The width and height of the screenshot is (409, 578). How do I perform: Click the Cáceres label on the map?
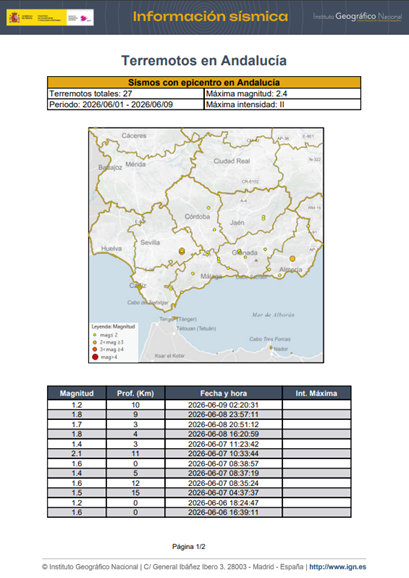pos(134,136)
